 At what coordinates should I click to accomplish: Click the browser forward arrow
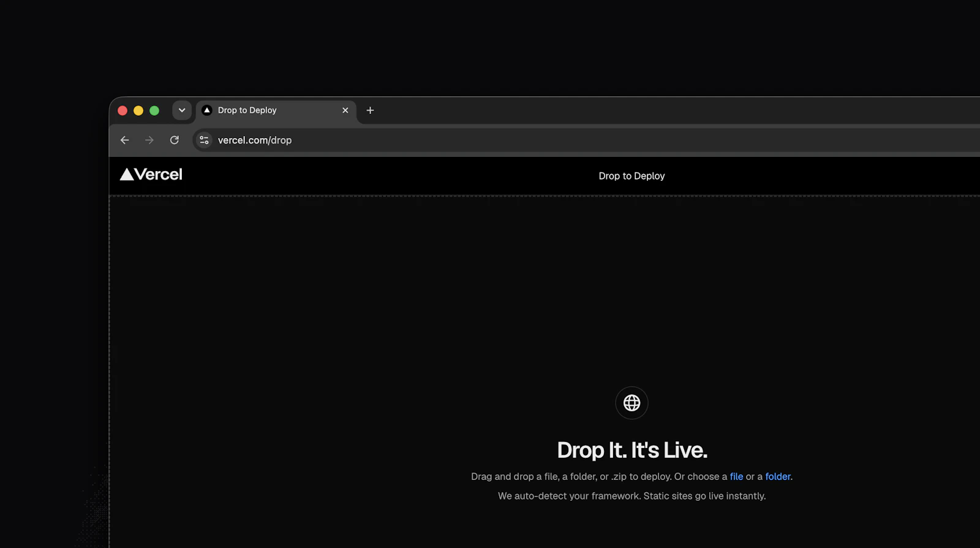point(149,140)
